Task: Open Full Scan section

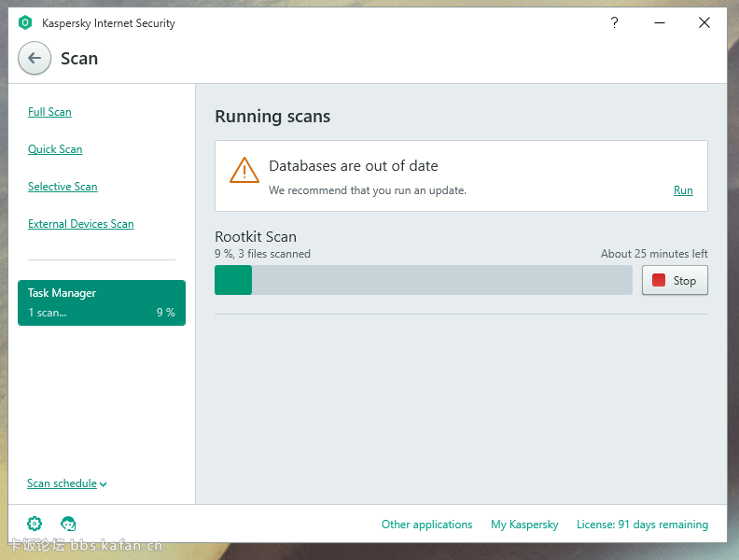Action: [49, 112]
